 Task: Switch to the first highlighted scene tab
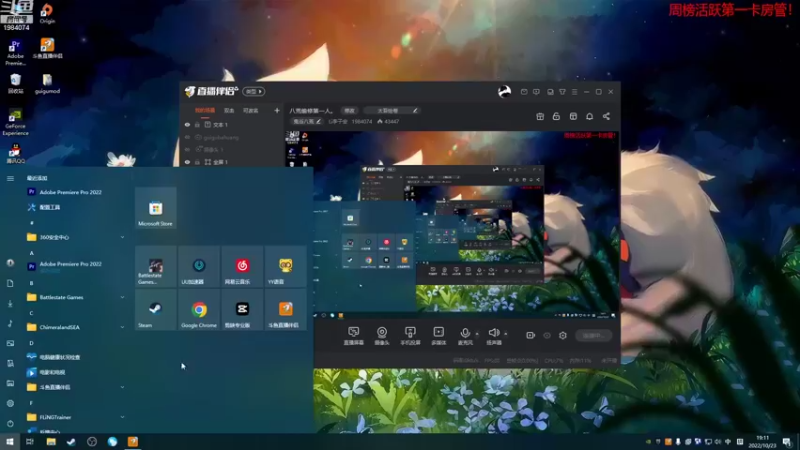(205, 110)
